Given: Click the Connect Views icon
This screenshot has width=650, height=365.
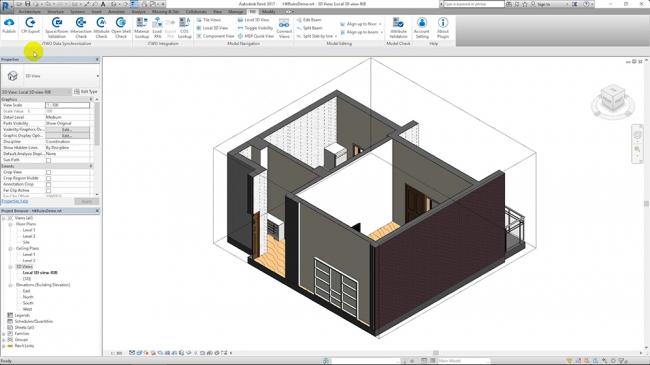Looking at the screenshot, I should click(284, 28).
